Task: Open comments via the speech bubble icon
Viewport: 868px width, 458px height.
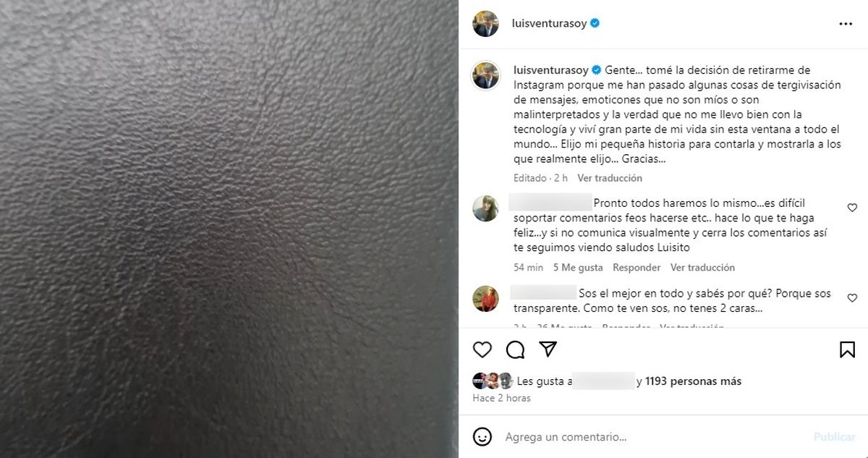Action: 515,350
